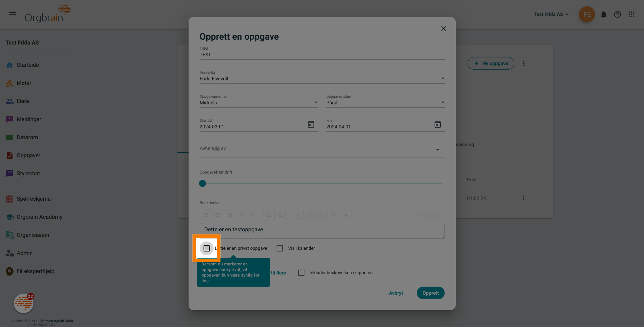Viewport: 644px width, 327px height.
Task: Open the three-dot menu on the 01.02.24 row
Action: (524, 198)
